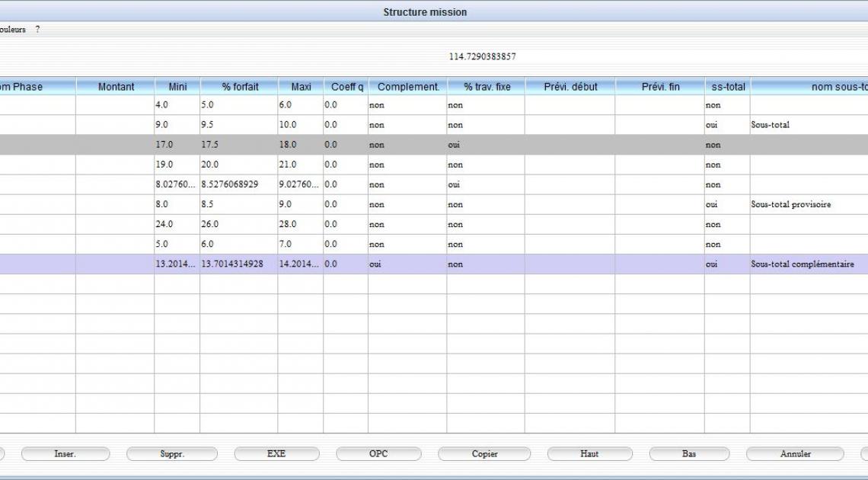Screen dimensions: 868x480
Task: Move the row down with Bas
Action: (689, 454)
